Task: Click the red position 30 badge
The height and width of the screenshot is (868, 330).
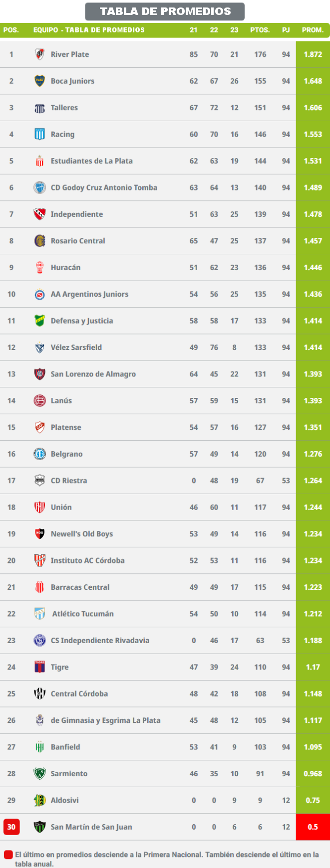Action: (11, 827)
